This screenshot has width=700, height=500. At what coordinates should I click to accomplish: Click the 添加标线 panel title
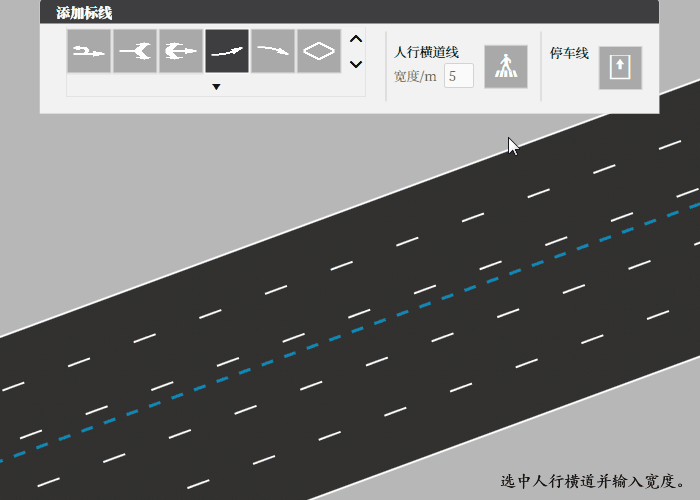click(84, 12)
